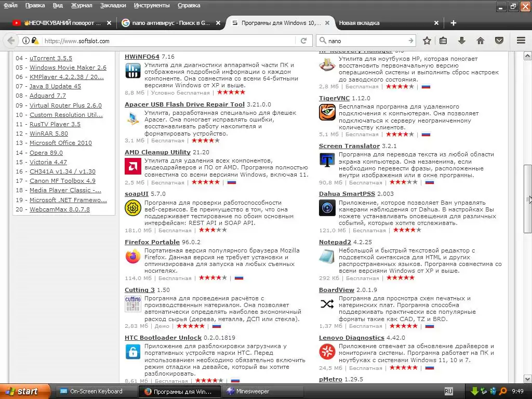The height and width of the screenshot is (399, 532).
Task: Click the scrollbar up arrow
Action: (x=528, y=56)
